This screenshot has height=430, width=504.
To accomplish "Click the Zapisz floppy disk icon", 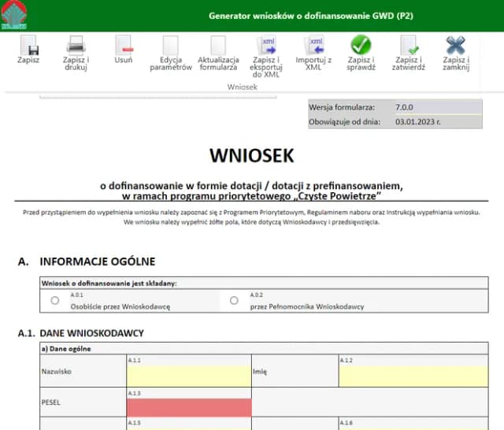I will click(x=28, y=46).
